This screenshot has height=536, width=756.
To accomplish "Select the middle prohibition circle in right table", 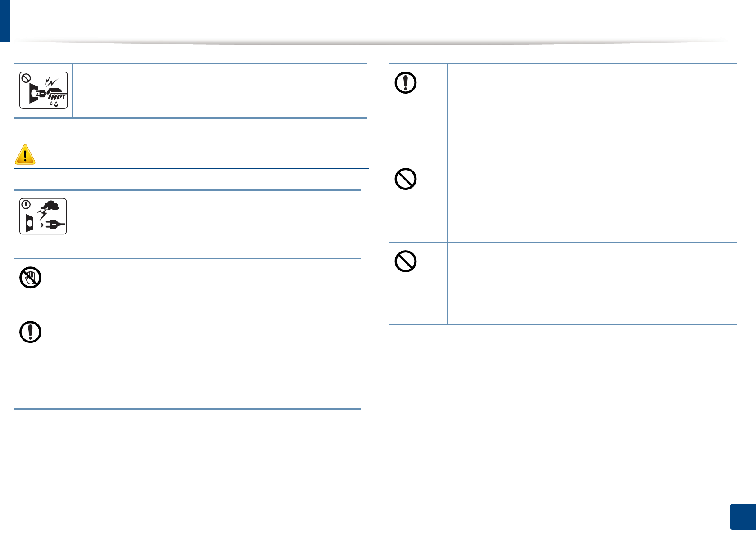I will tap(405, 180).
